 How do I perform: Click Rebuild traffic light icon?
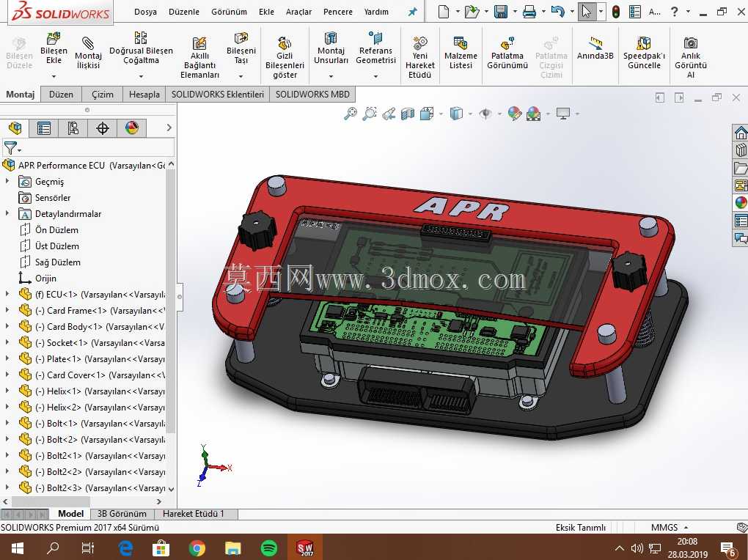pyautogui.click(x=616, y=12)
